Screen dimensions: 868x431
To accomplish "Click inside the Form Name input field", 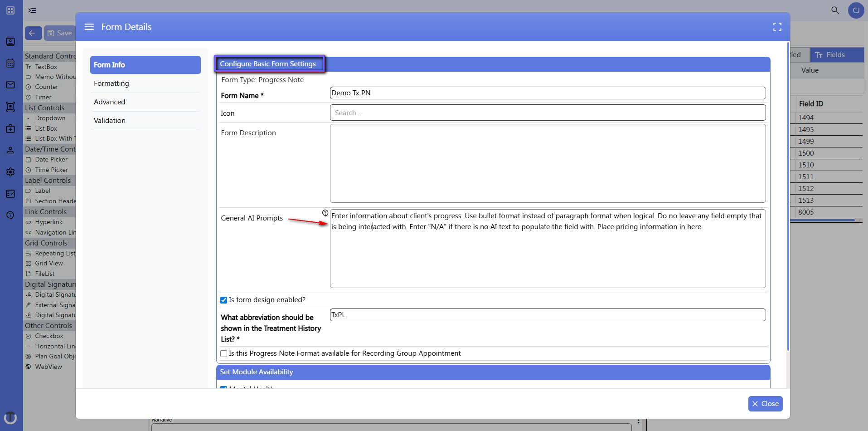I will (547, 93).
